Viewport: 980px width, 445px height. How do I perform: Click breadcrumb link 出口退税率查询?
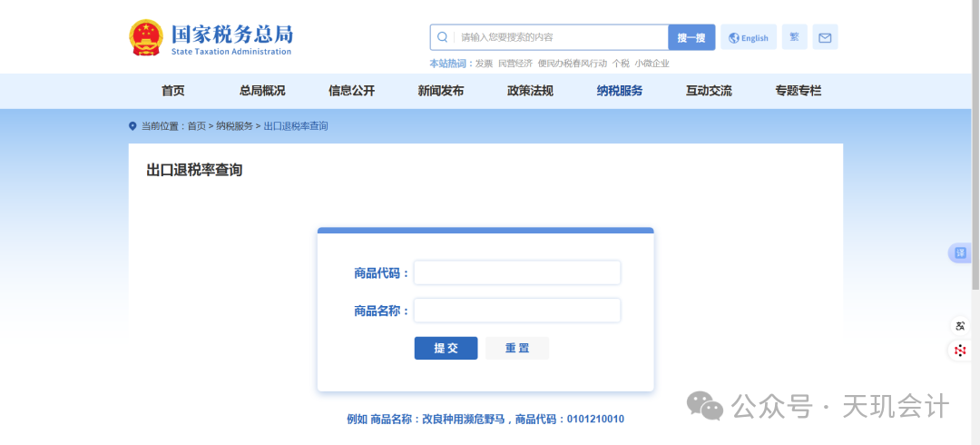click(x=296, y=126)
